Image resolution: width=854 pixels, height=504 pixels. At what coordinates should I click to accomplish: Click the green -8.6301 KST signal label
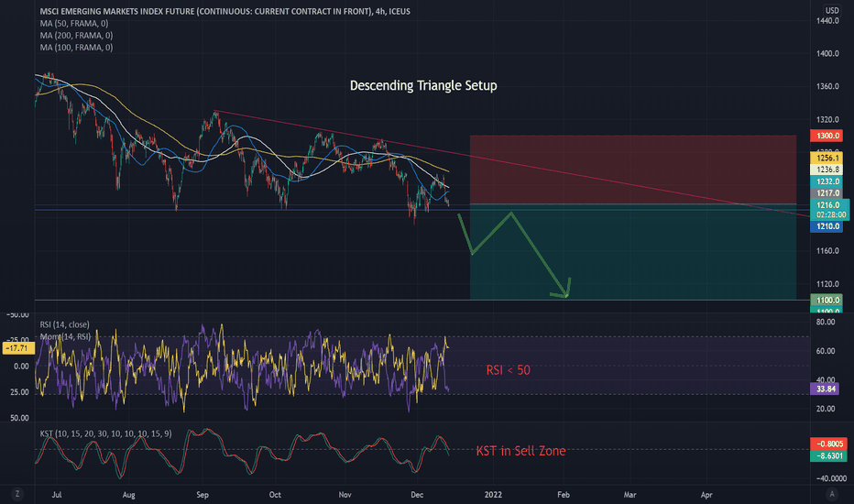[x=828, y=456]
